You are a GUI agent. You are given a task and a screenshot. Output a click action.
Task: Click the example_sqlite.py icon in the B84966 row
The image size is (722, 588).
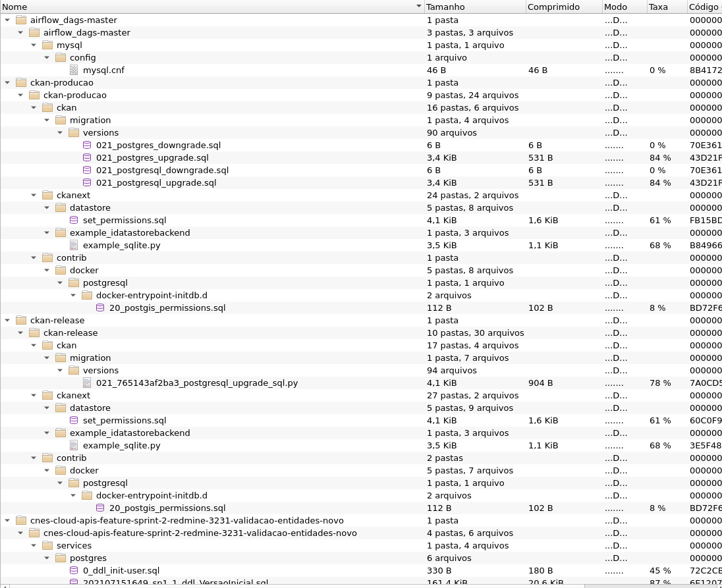[x=74, y=245]
